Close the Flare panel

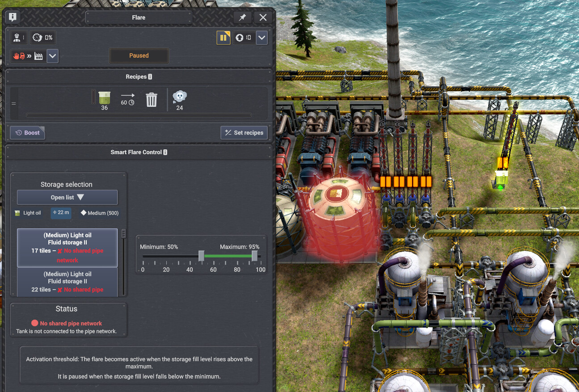263,17
